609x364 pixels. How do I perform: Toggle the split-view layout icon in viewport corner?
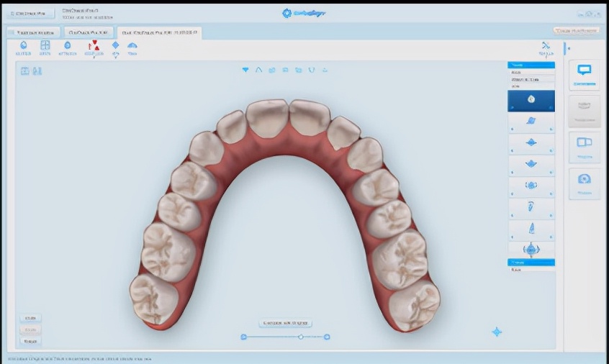(37, 70)
